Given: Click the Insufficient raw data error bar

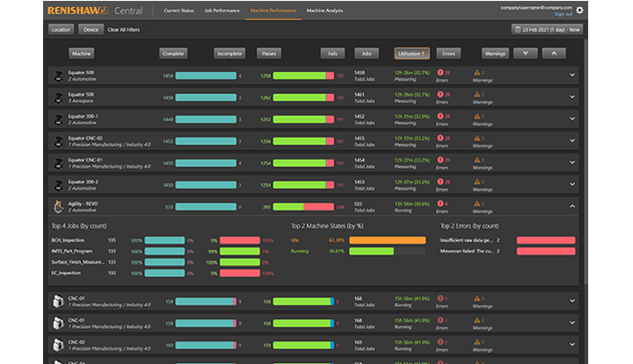Looking at the screenshot, I should pos(546,240).
